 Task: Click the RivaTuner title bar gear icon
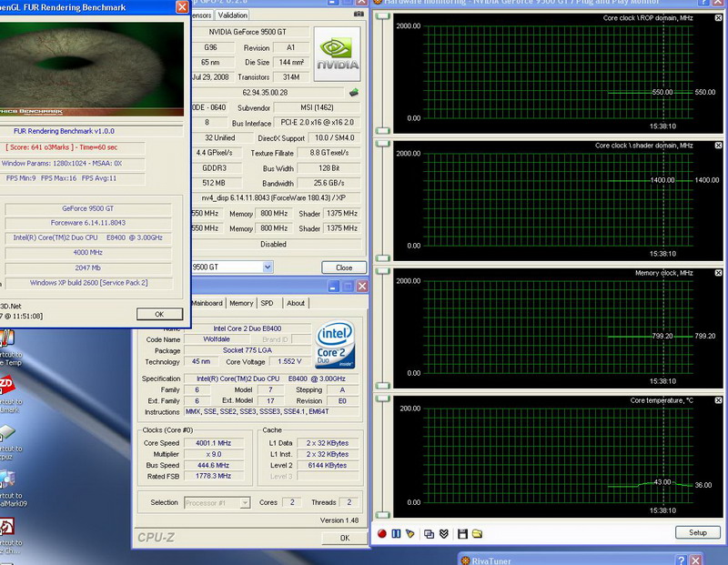(465, 560)
